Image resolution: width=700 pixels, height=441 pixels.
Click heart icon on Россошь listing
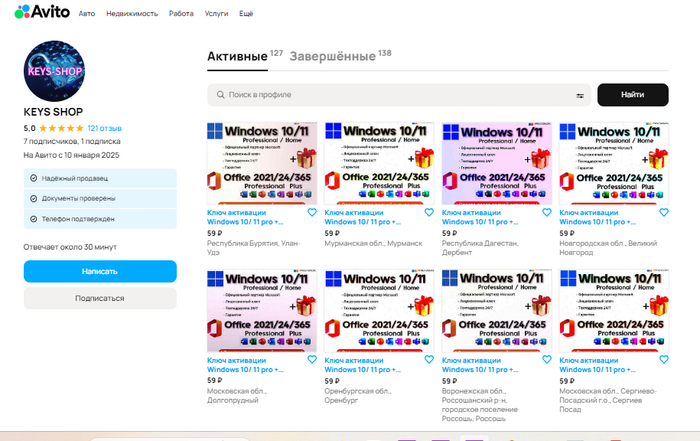pyautogui.click(x=547, y=360)
